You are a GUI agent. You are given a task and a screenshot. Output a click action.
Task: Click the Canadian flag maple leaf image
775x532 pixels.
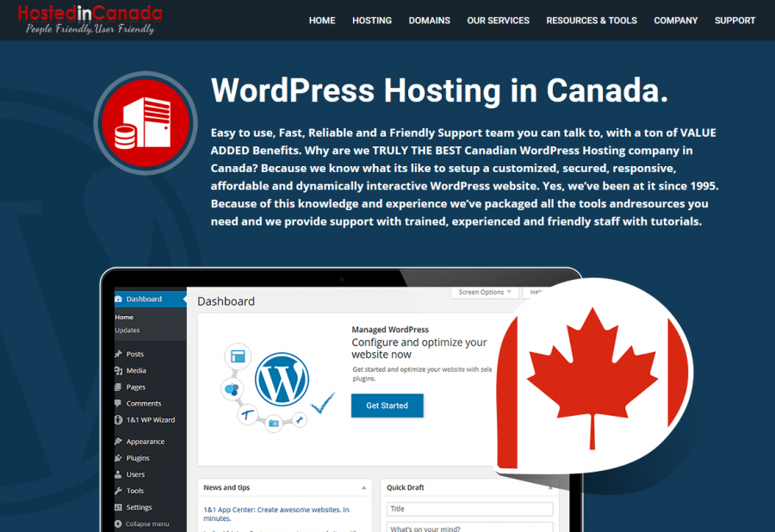point(593,378)
